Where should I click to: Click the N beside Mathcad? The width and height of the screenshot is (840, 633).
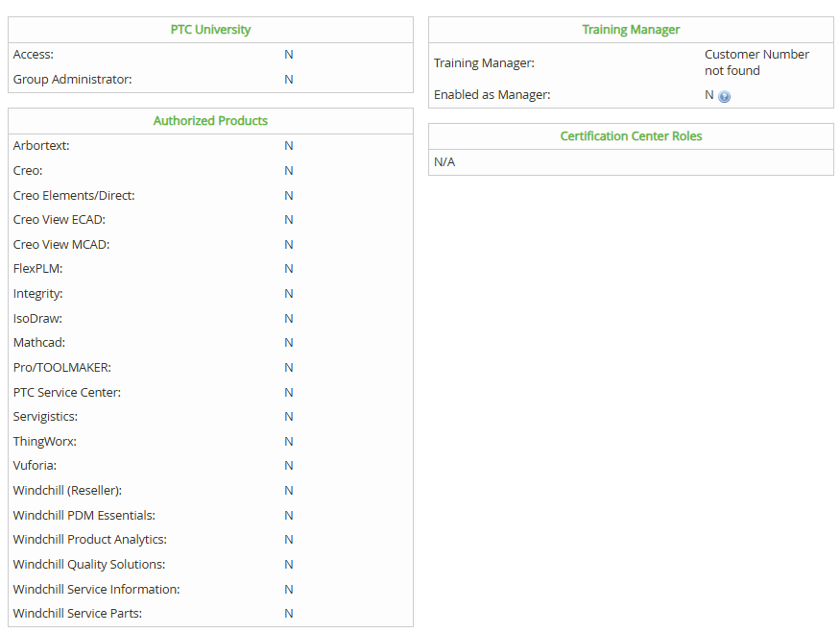coord(289,342)
